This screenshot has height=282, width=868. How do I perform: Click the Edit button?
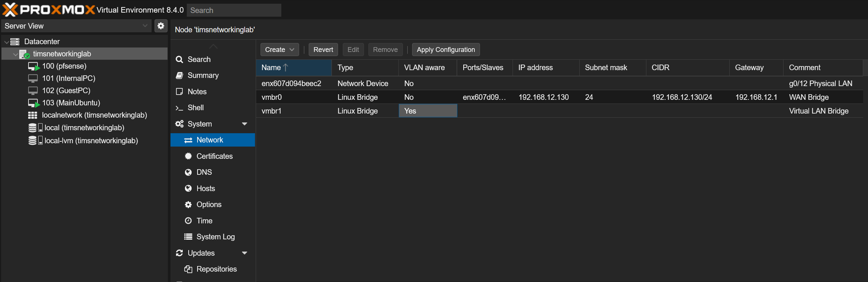[x=353, y=50]
